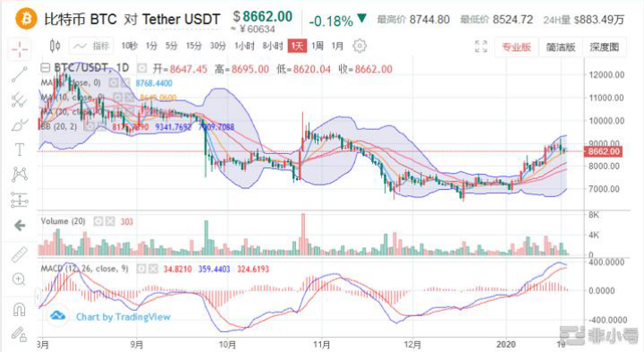Click the 10000.00 price axis label
The width and height of the screenshot is (644, 352).
coord(606,121)
